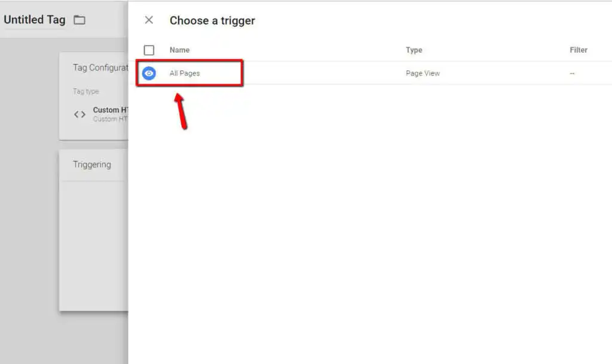The height and width of the screenshot is (364, 612).
Task: Click the Choose a trigger title
Action: (212, 20)
